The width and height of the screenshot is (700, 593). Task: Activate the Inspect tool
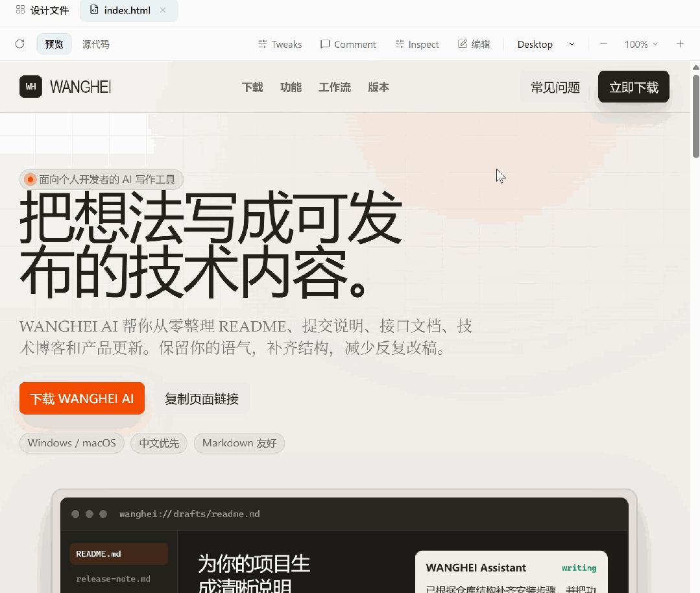point(417,44)
